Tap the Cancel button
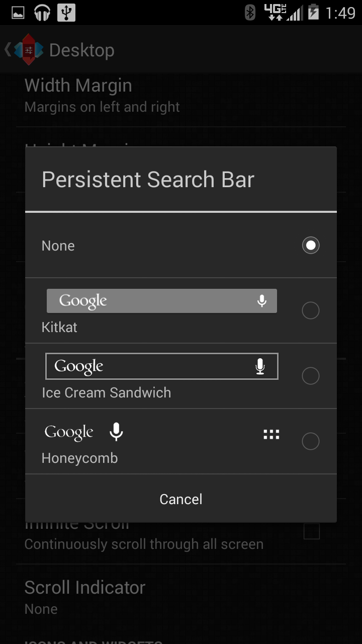The height and width of the screenshot is (644, 362). point(181,499)
